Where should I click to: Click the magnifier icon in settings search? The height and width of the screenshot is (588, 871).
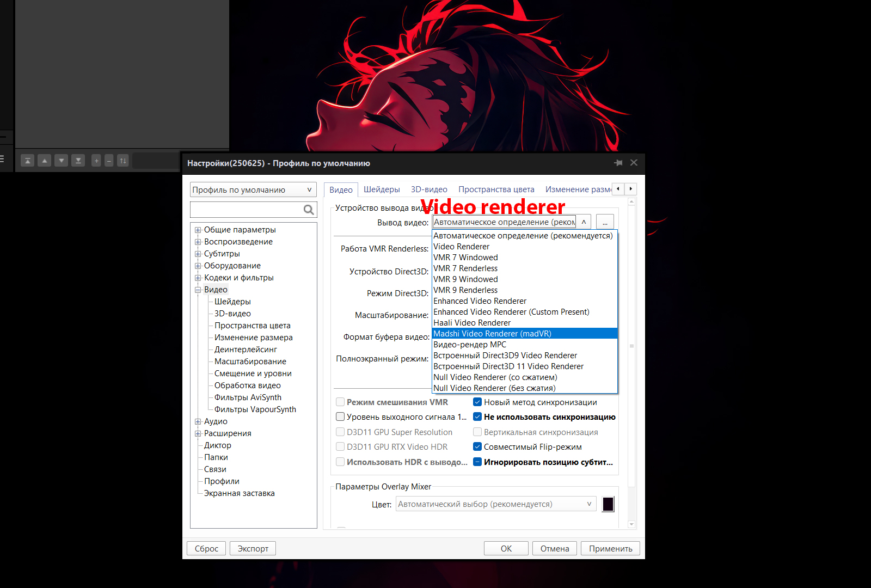pyautogui.click(x=309, y=210)
